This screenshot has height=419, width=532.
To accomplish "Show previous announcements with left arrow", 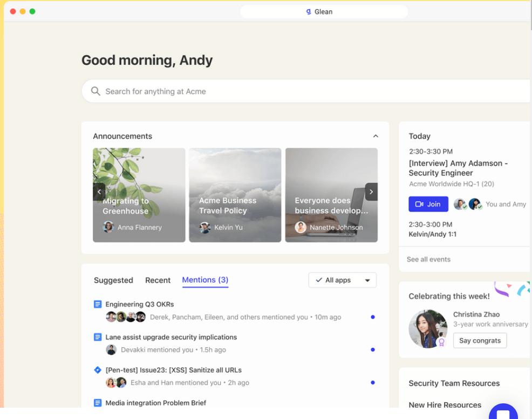I will pyautogui.click(x=99, y=191).
